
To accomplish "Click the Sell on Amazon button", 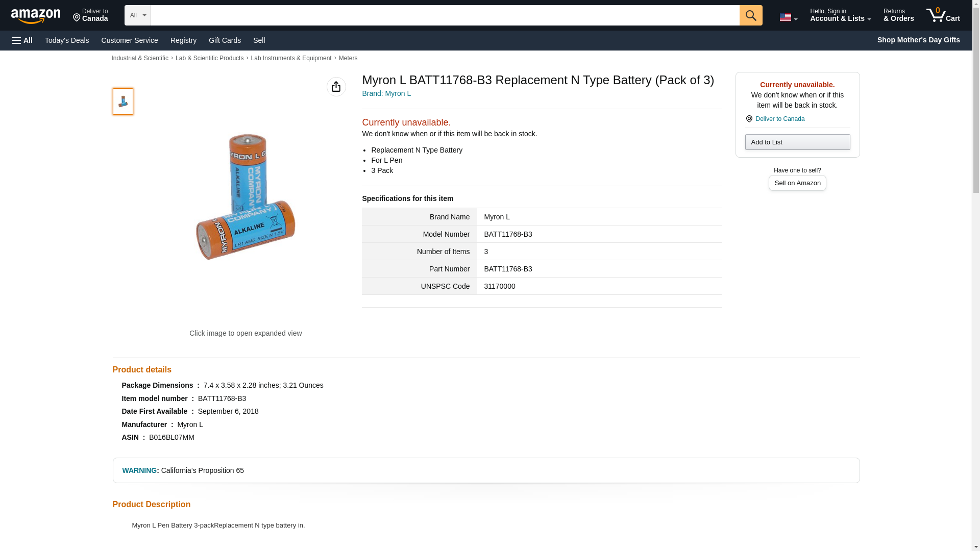I will [x=797, y=183].
